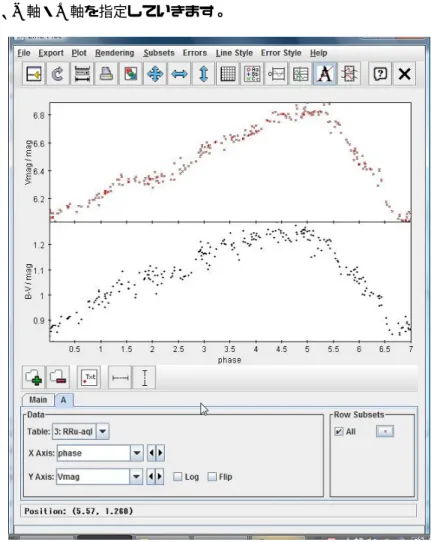Toggle the antialias 'A' icon
The height and width of the screenshot is (542, 431).
click(325, 74)
